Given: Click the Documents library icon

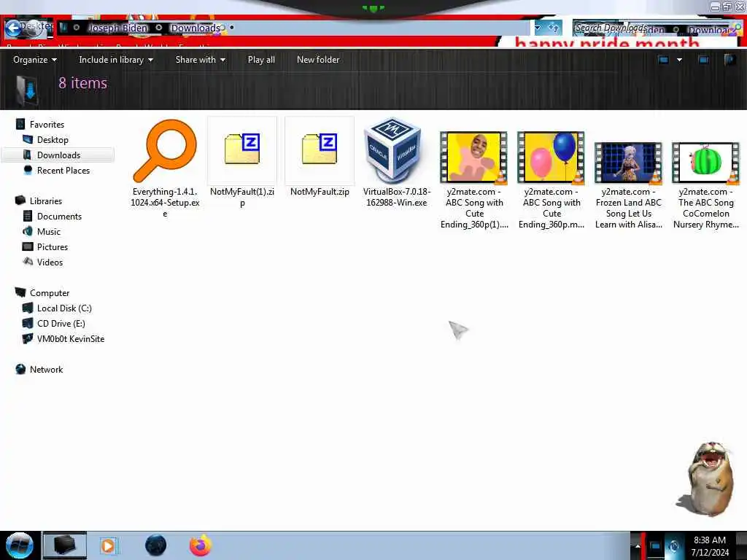Looking at the screenshot, I should pos(28,216).
